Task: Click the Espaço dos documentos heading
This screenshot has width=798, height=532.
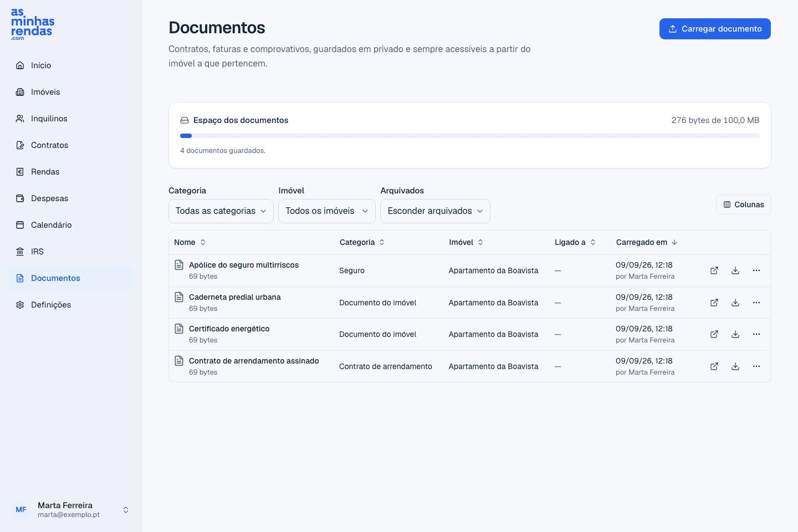Action: tap(241, 120)
